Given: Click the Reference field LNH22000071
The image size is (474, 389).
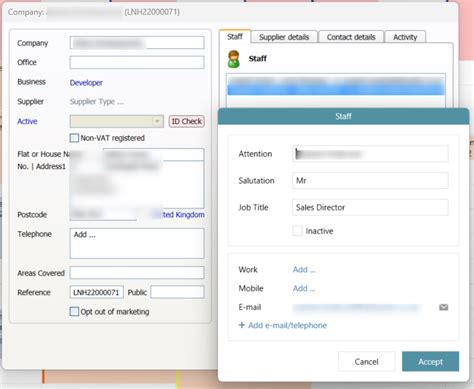Looking at the screenshot, I should [x=97, y=292].
